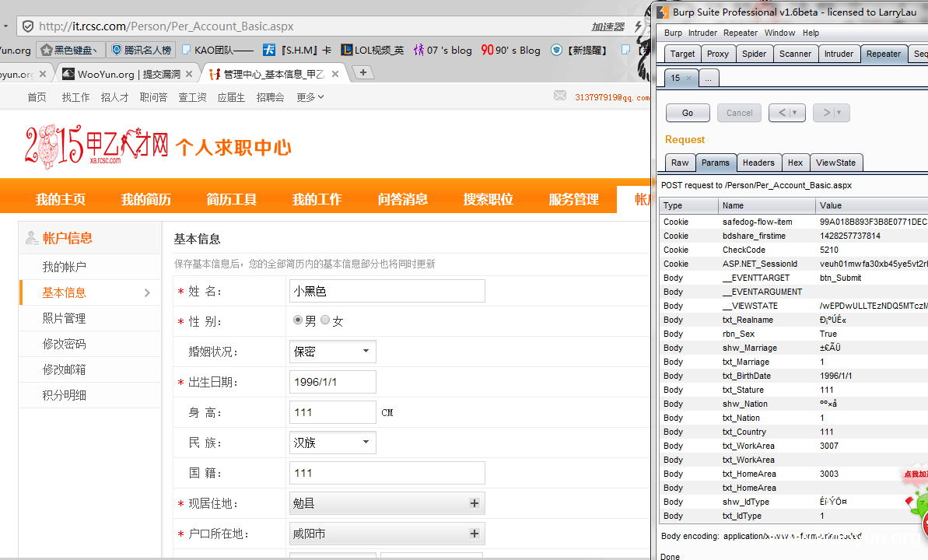
Task: Open the Help menu in Burp Suite
Action: coord(811,33)
